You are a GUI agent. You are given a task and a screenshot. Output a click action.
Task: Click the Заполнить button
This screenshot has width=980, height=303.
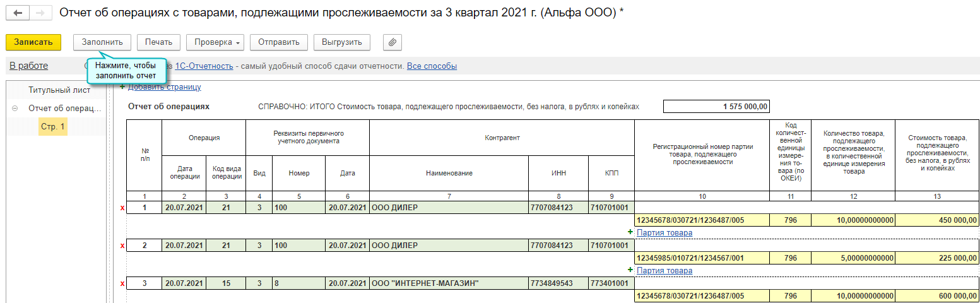click(x=102, y=42)
